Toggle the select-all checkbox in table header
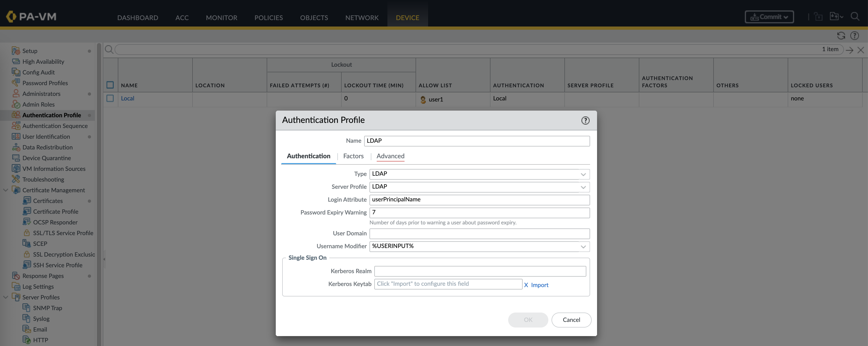 (110, 85)
